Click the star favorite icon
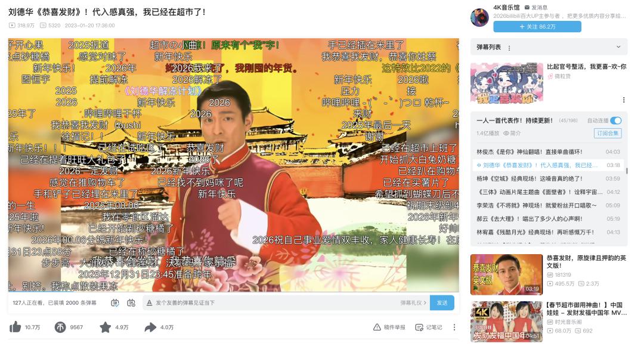Screen dimensions: 644x346 click(105, 327)
